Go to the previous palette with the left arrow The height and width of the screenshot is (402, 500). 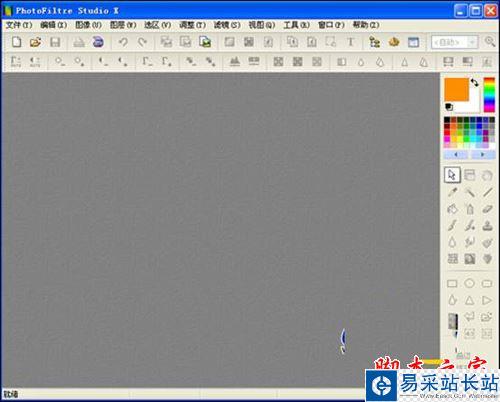pos(456,155)
